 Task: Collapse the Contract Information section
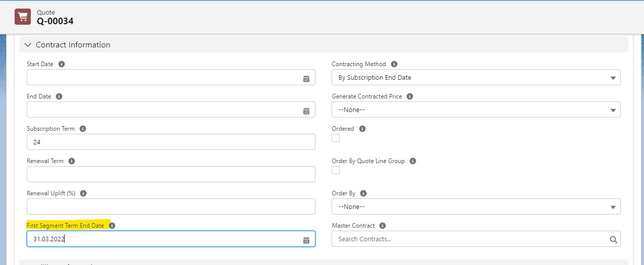click(28, 45)
